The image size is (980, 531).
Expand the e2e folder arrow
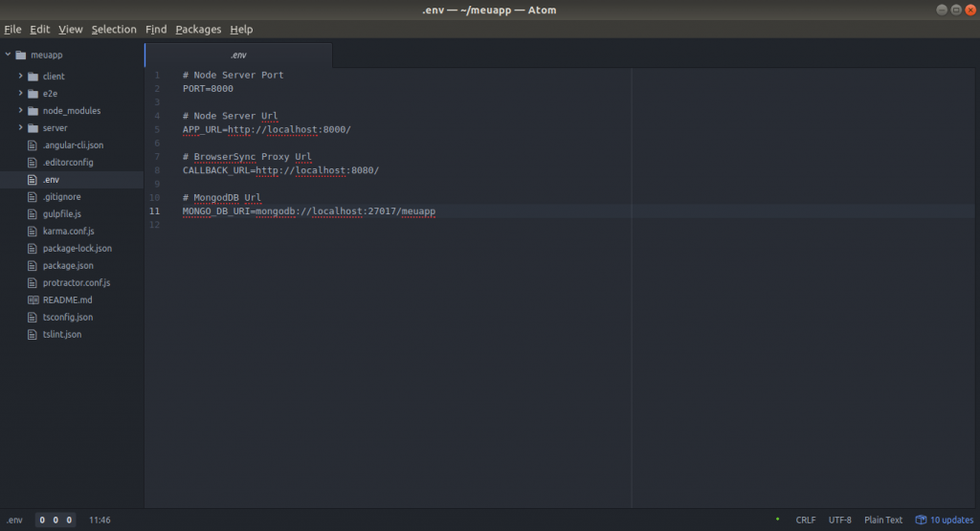[x=20, y=94]
